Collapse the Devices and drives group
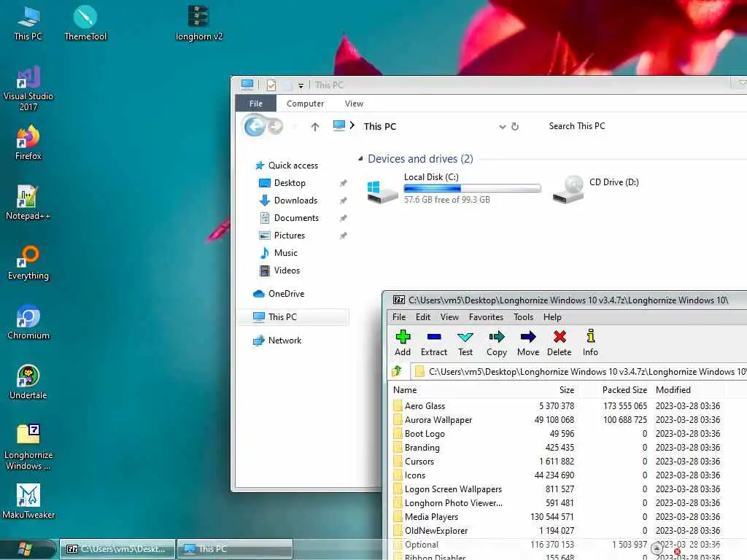 (x=360, y=158)
